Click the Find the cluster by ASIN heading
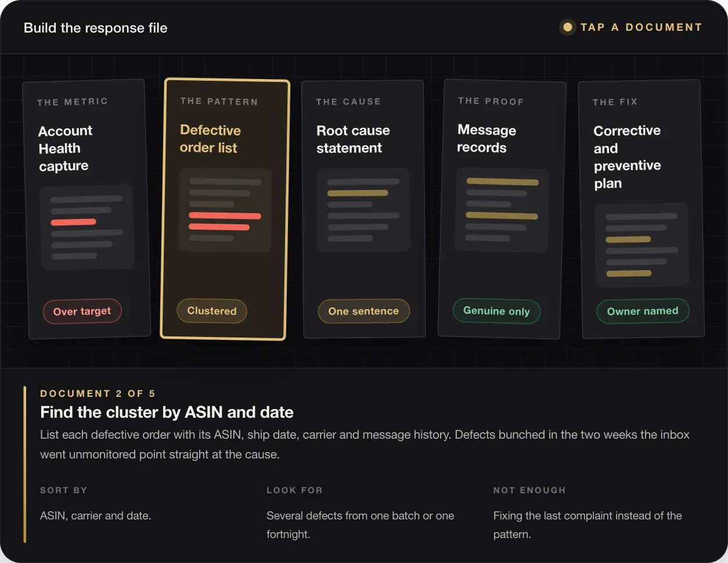The width and height of the screenshot is (728, 563). click(167, 413)
